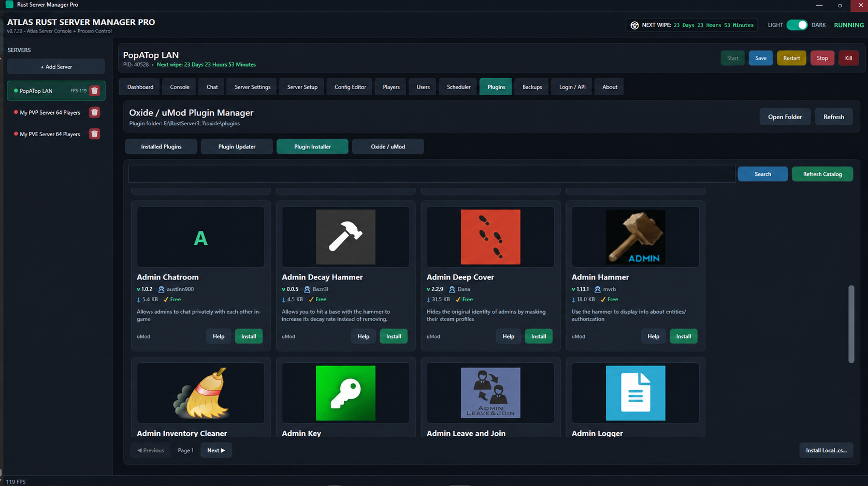Screen dimensions: 868x486
Task: Click the next wipe refresh clock icon
Action: [x=634, y=25]
